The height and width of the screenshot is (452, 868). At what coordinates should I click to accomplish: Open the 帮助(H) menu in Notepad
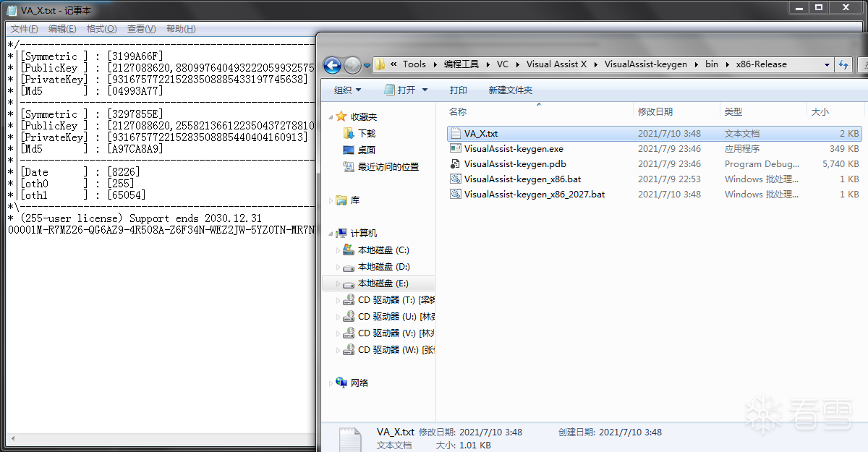[x=181, y=29]
